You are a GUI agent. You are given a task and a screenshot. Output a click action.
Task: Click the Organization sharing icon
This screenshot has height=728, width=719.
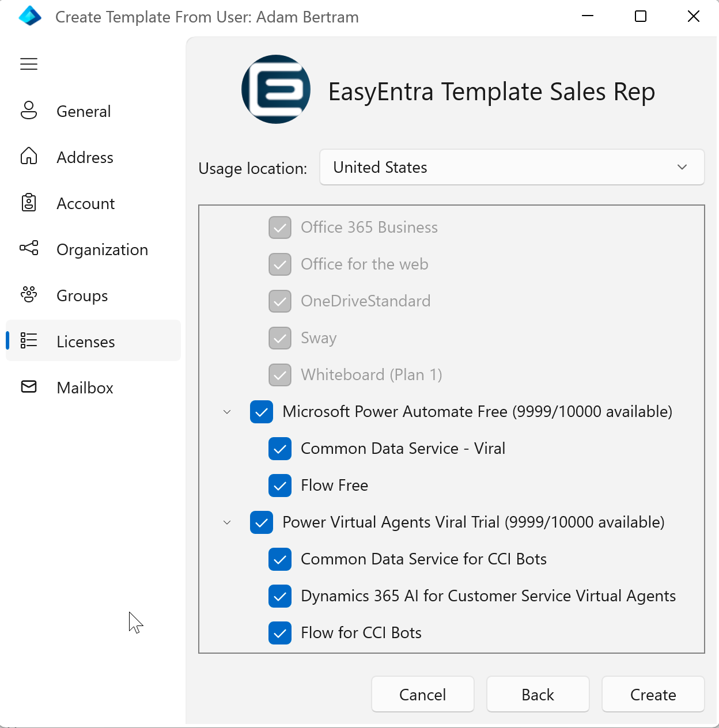click(x=28, y=249)
